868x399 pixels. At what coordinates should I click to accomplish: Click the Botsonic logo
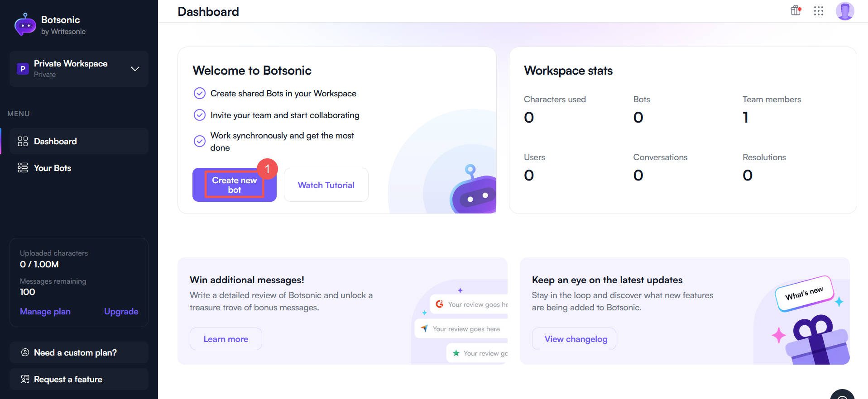pos(25,24)
